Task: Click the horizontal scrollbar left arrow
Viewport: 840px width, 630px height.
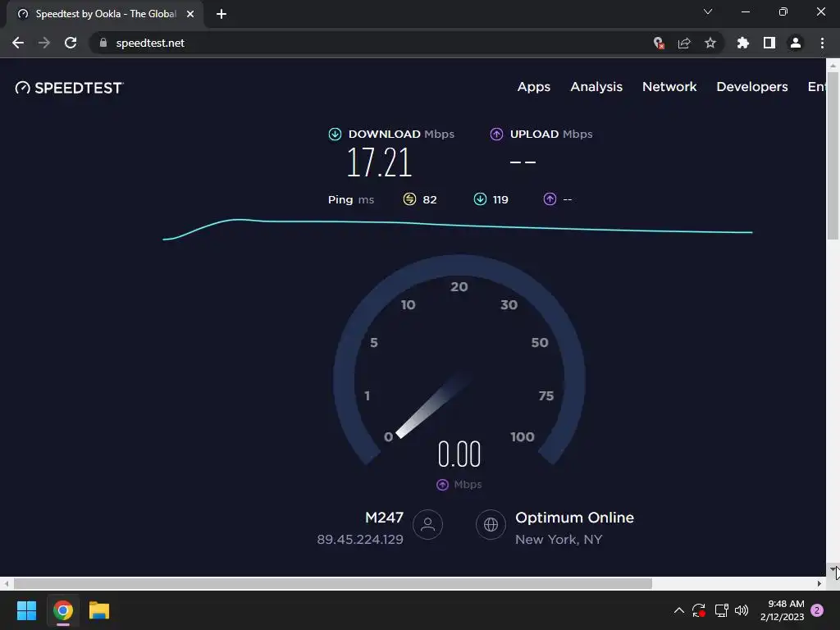Action: [7, 583]
